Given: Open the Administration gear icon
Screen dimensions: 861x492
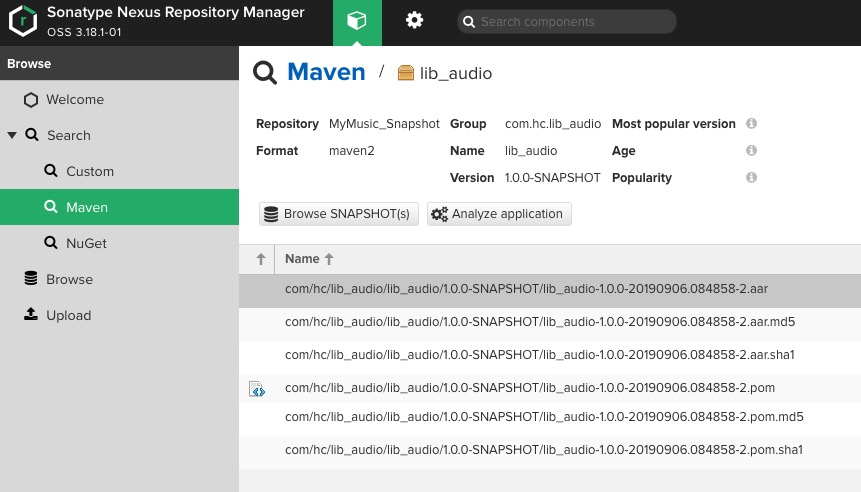Looking at the screenshot, I should (414, 20).
